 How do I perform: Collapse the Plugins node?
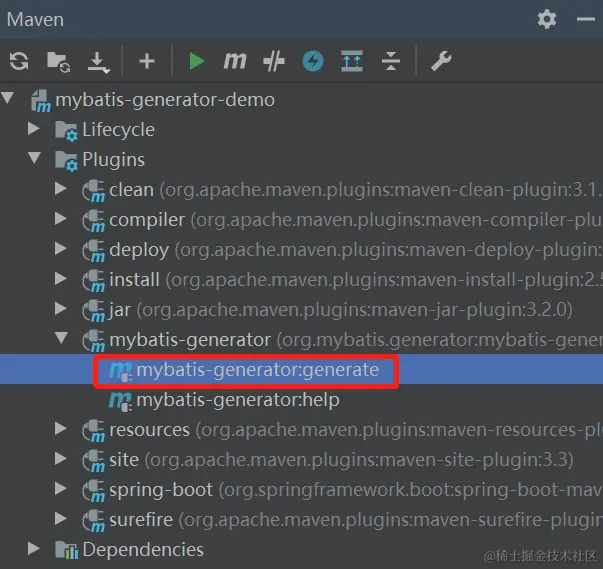[x=35, y=157]
